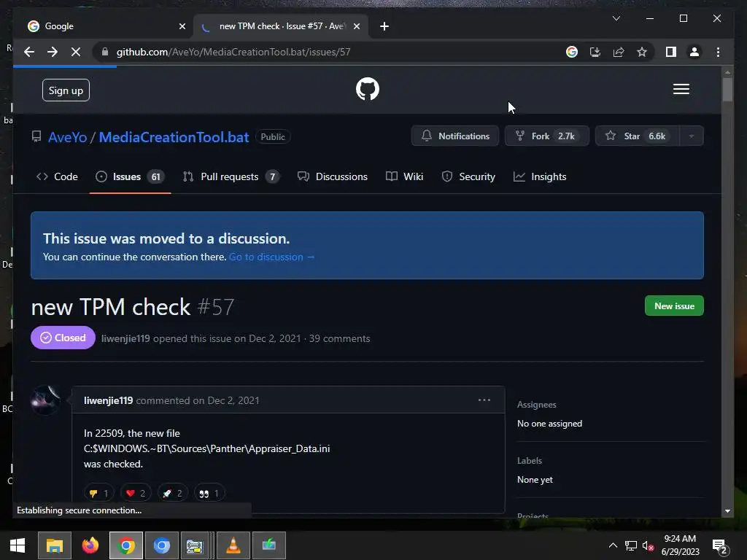Click the Sign up button
The width and height of the screenshot is (747, 560).
pos(66,90)
